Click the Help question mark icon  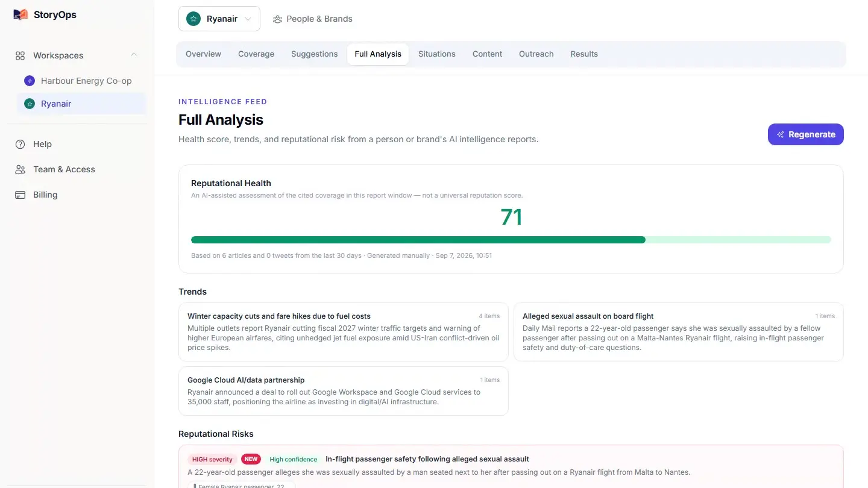[20, 144]
